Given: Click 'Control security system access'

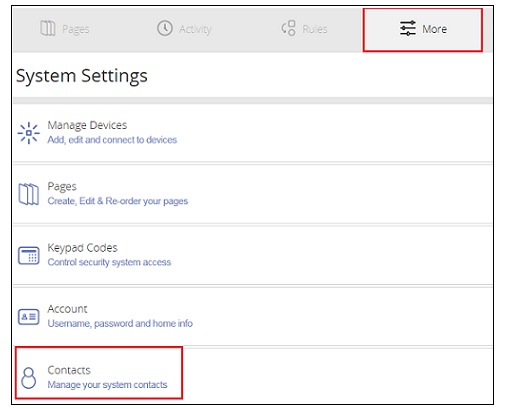Looking at the screenshot, I should click(x=109, y=262).
